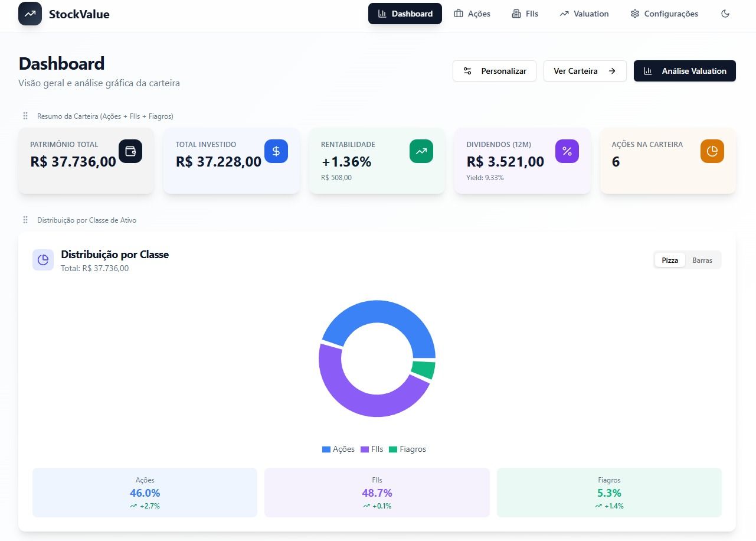Click the percent icon in Dividendos card
The height and width of the screenshot is (541, 756).
pyautogui.click(x=567, y=151)
